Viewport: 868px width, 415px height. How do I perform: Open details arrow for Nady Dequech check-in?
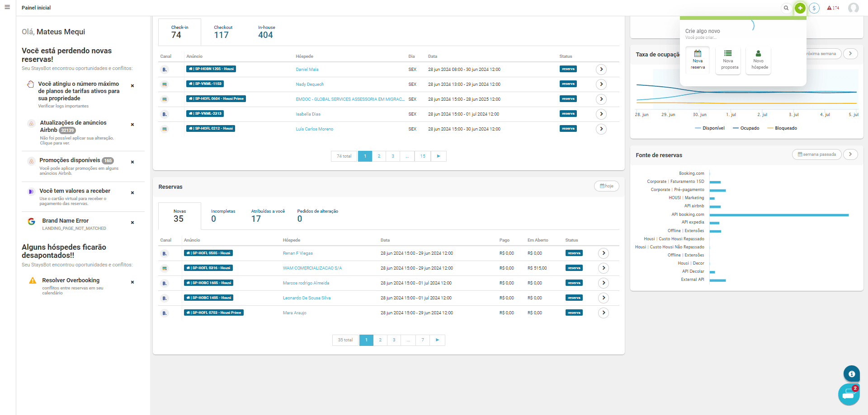click(601, 84)
